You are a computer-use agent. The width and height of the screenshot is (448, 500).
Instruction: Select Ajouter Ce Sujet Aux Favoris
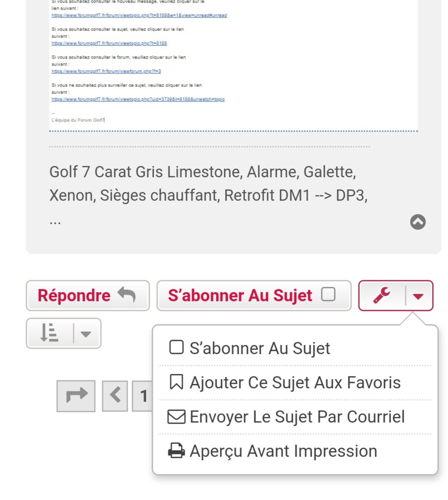coord(295,382)
